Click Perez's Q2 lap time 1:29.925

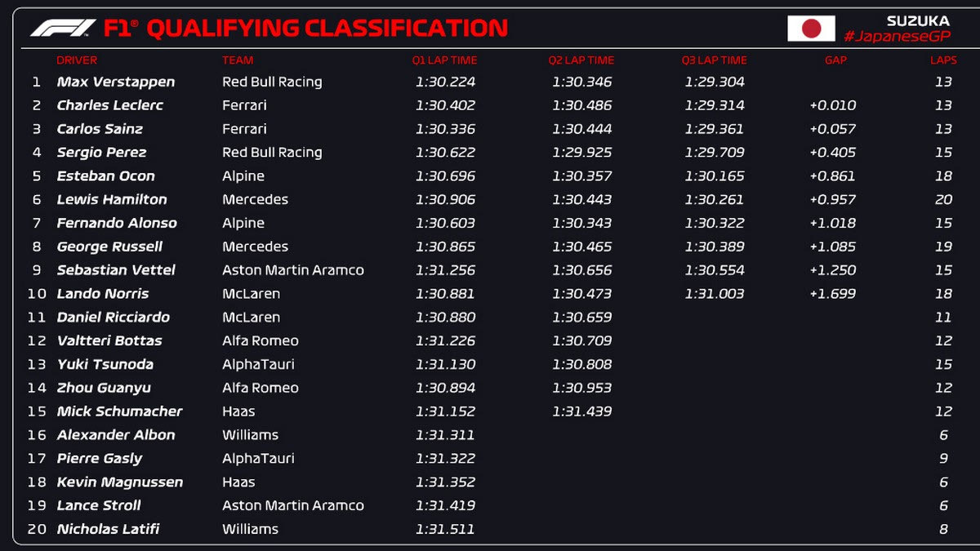coord(581,153)
